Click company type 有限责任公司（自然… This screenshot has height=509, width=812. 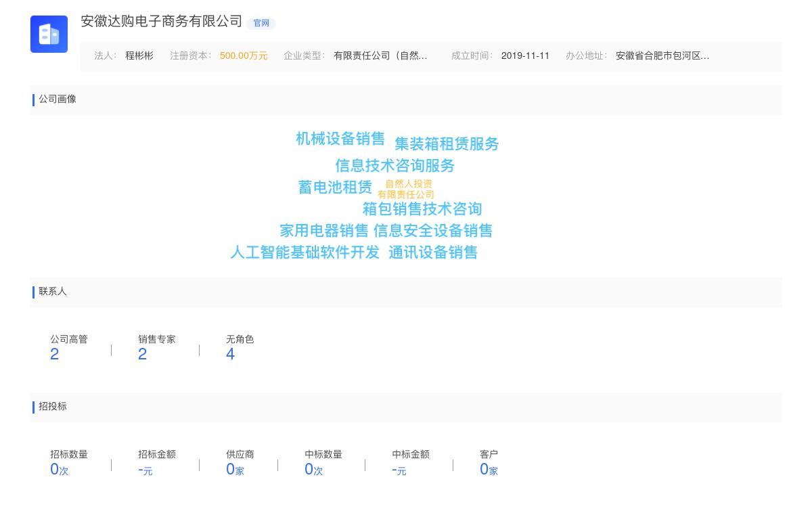380,56
